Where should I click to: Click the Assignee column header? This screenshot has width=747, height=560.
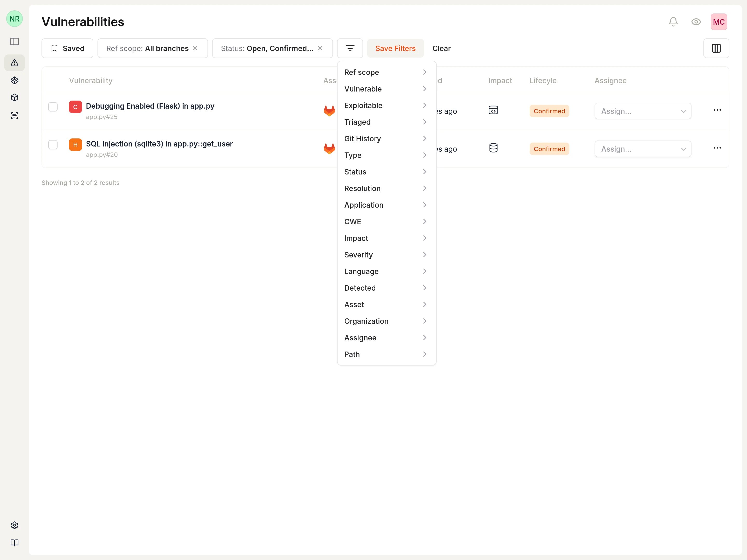click(x=611, y=81)
